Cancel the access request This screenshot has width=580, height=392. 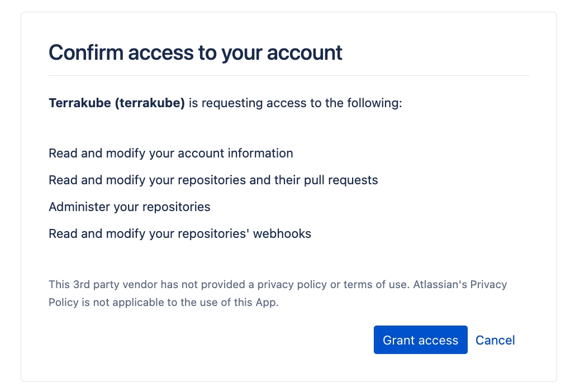[x=495, y=340]
